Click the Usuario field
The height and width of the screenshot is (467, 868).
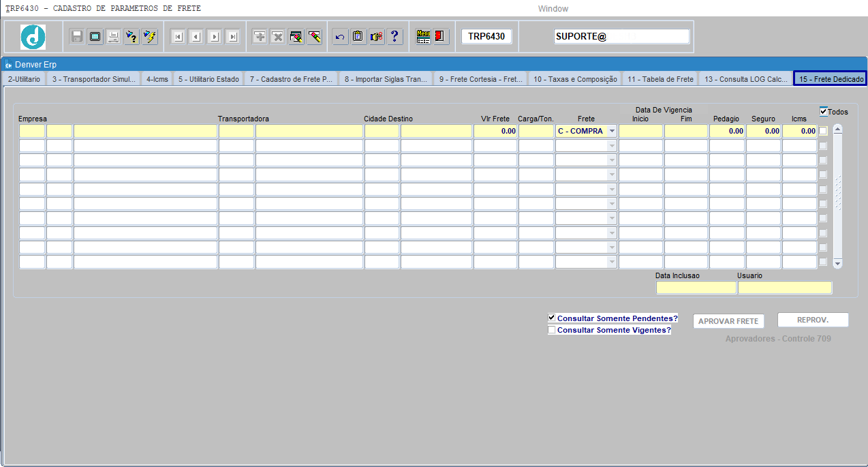(x=785, y=288)
